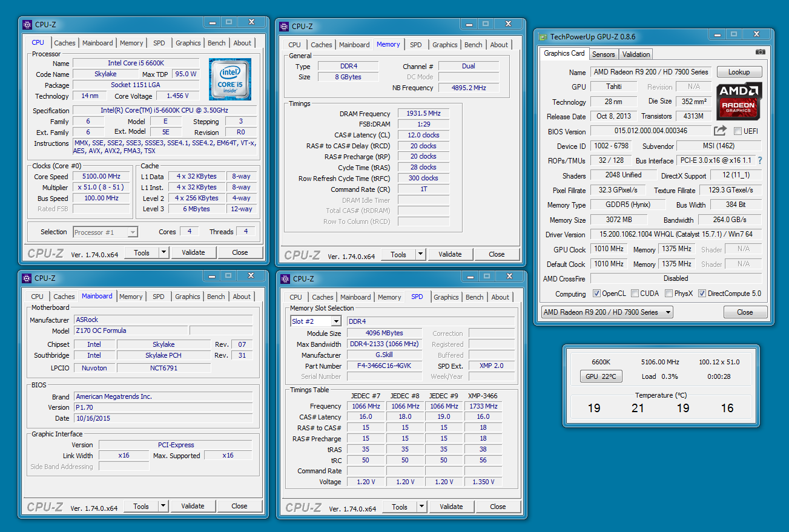The width and height of the screenshot is (789, 532).
Task: Click the XMP-3466 voltage value 1.350 V
Action: (483, 482)
